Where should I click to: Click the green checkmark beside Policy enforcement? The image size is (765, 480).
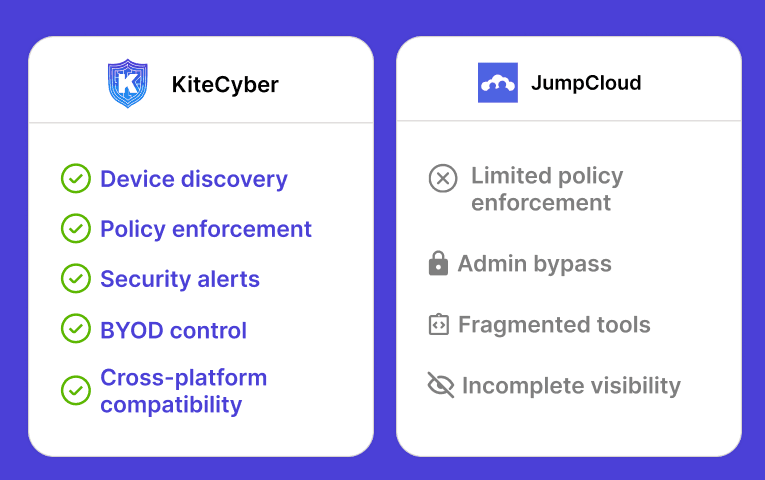[x=76, y=228]
